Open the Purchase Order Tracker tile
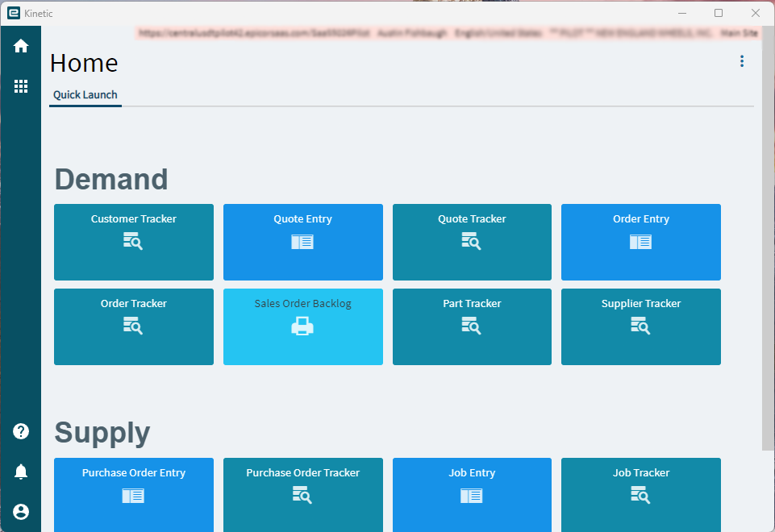 click(303, 495)
